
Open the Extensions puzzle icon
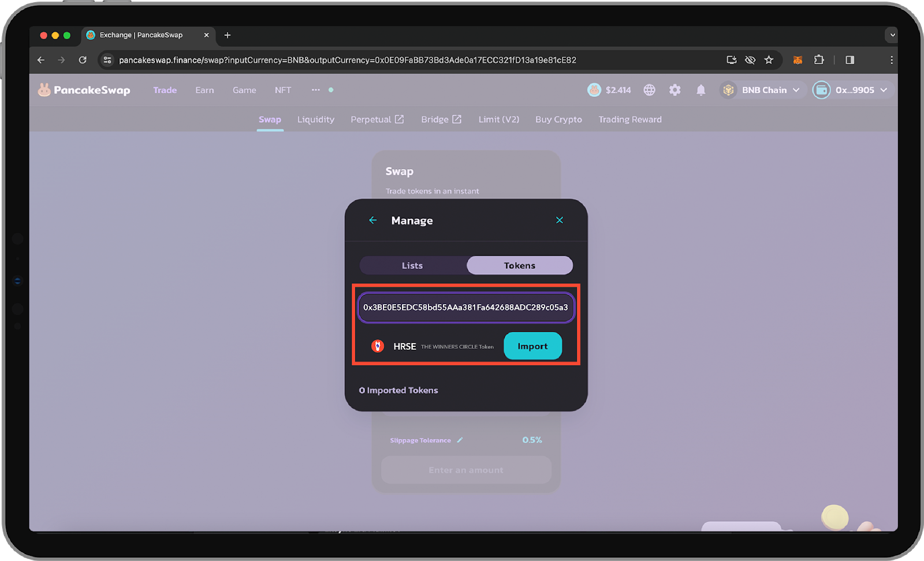click(819, 60)
